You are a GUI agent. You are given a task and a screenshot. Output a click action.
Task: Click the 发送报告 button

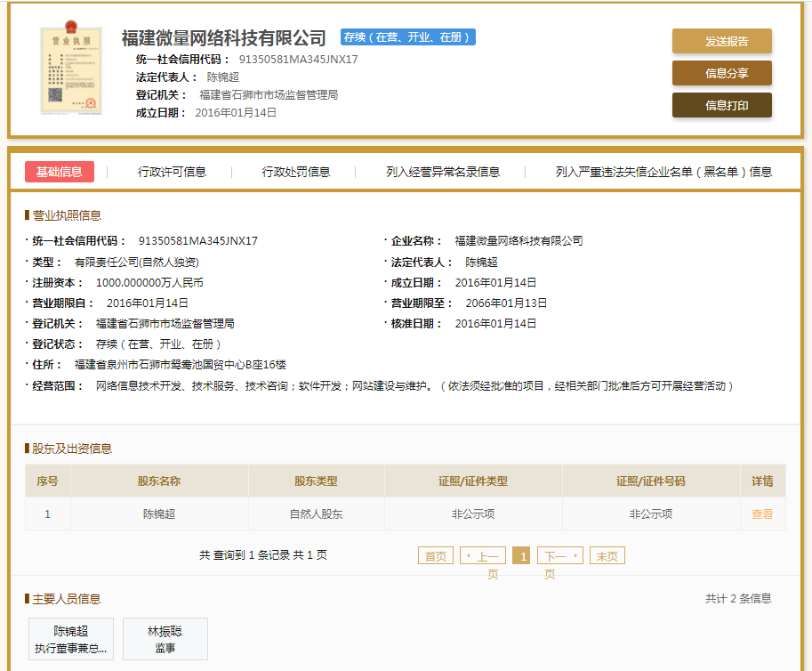point(721,41)
